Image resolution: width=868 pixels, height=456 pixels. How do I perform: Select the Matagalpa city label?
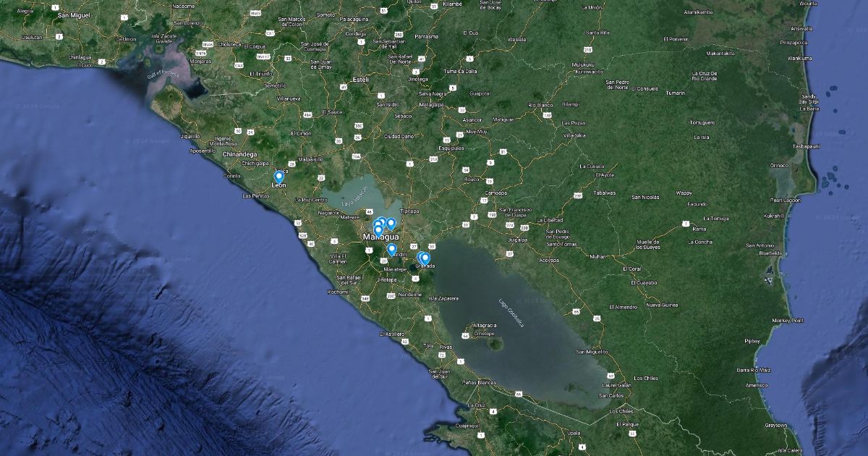431,104
